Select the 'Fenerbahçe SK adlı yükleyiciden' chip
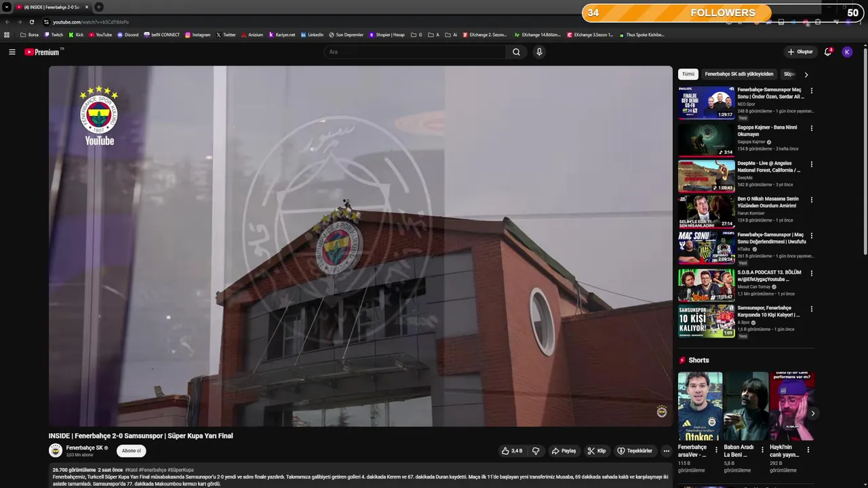Image resolution: width=868 pixels, height=488 pixels. [739, 74]
